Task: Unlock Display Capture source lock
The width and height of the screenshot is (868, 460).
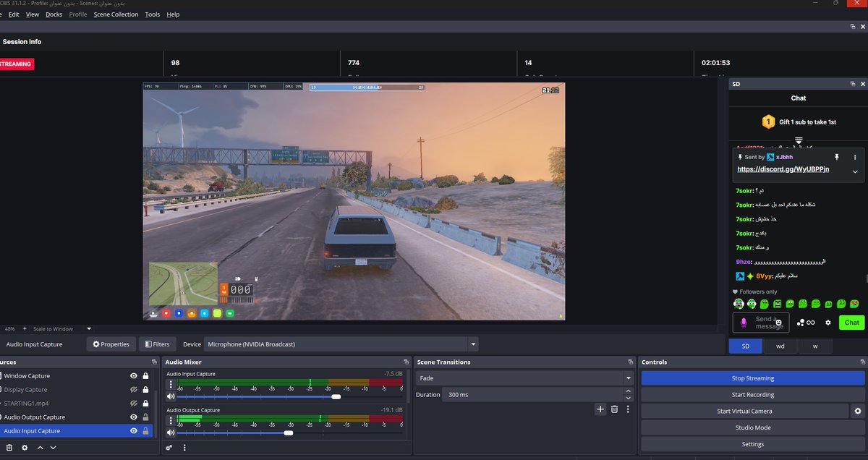Action: point(145,390)
